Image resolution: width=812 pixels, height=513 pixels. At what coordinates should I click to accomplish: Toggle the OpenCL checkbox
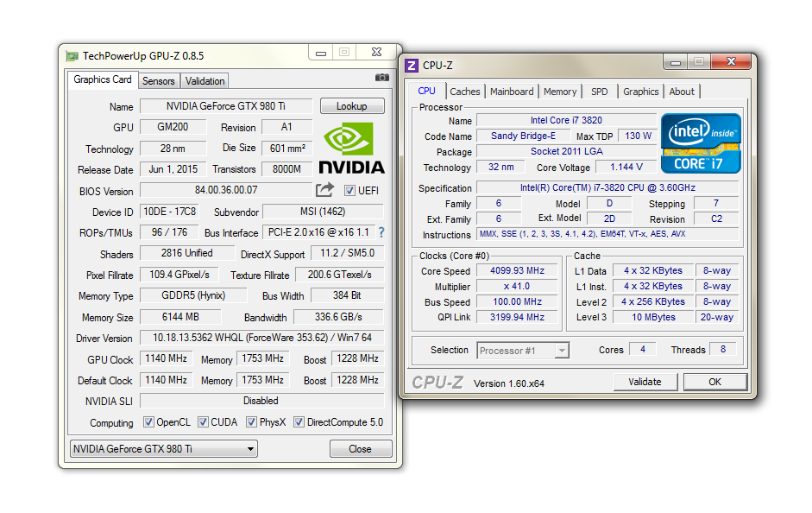pyautogui.click(x=148, y=422)
